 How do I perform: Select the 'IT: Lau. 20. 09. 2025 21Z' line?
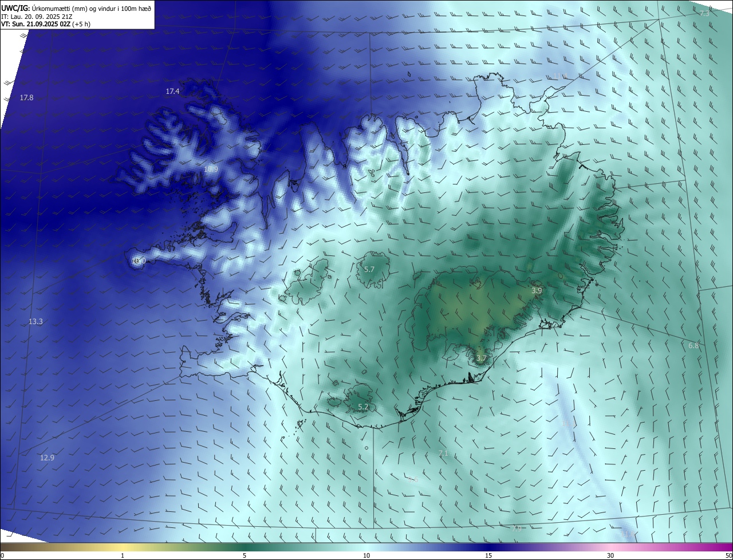(37, 16)
